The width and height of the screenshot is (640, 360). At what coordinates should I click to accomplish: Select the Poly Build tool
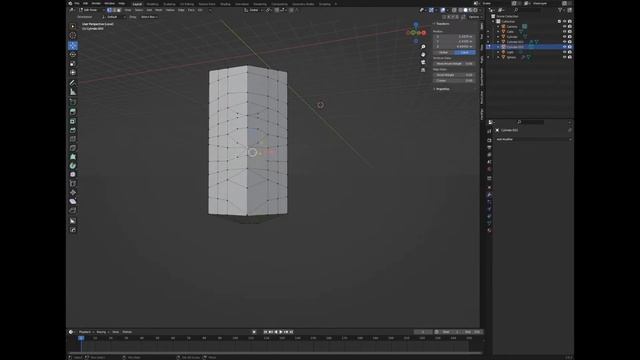coord(73,157)
